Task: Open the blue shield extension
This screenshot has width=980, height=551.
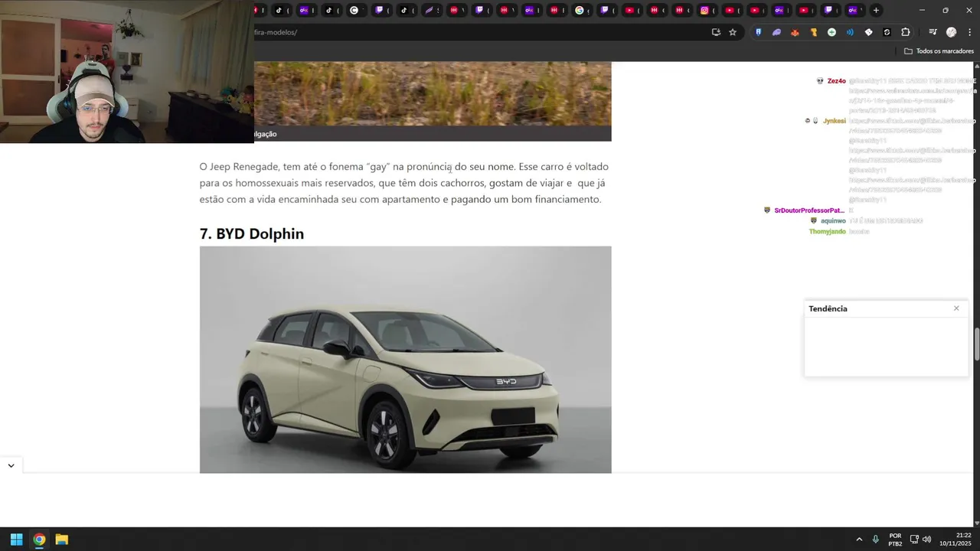Action: click(x=758, y=32)
